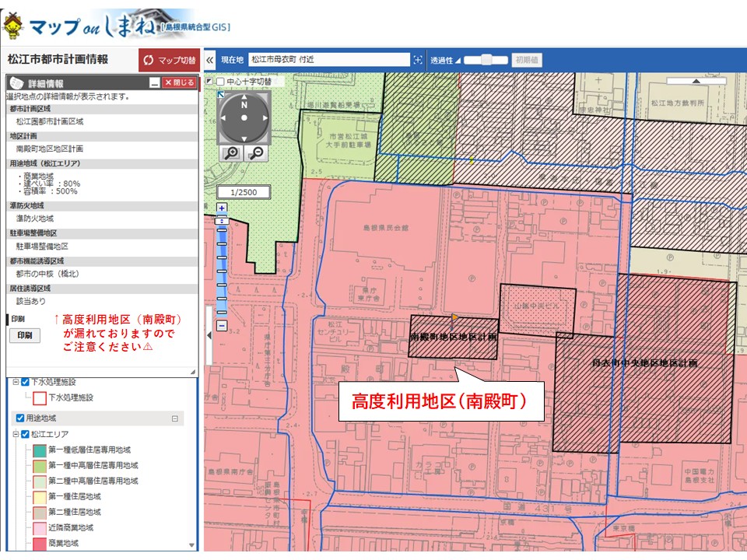This screenshot has width=747, height=560.
Task: Click the 南殿町地区地区計画 hatched area on map
Action: coord(453,337)
